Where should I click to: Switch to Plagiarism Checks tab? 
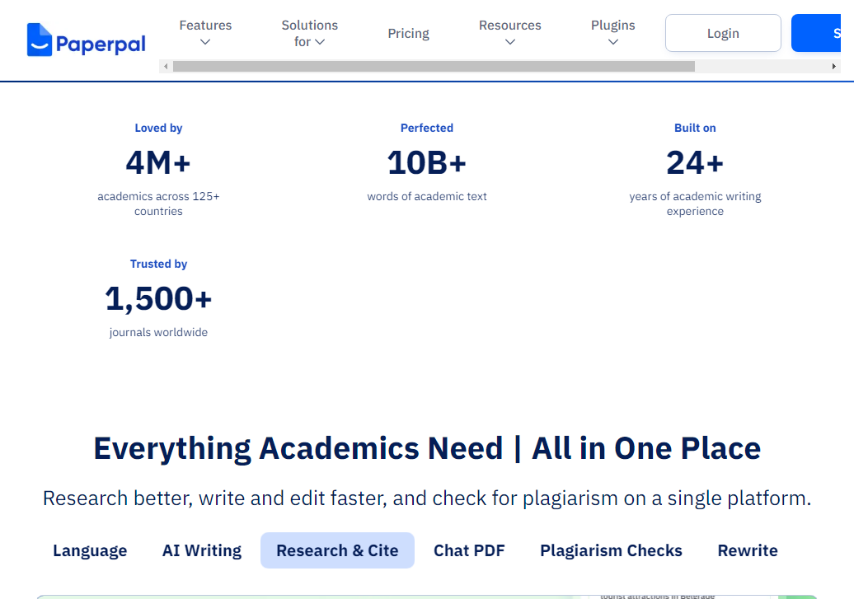(x=611, y=550)
